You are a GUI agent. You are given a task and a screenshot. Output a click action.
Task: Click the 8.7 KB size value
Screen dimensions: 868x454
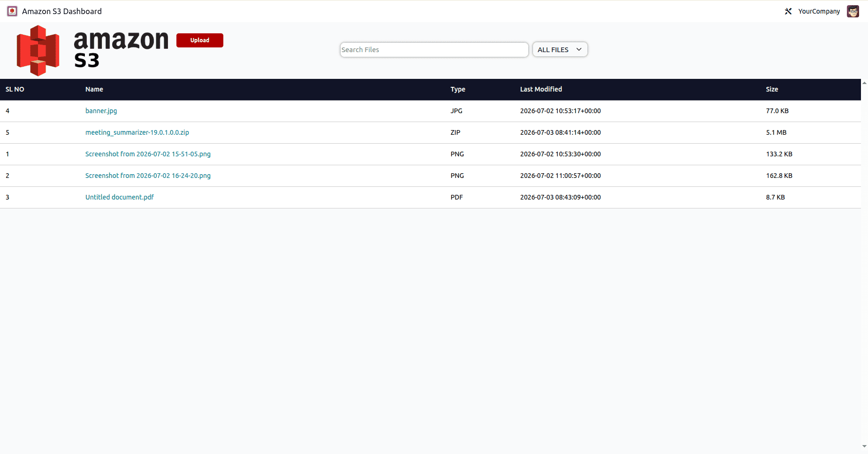[x=776, y=197]
